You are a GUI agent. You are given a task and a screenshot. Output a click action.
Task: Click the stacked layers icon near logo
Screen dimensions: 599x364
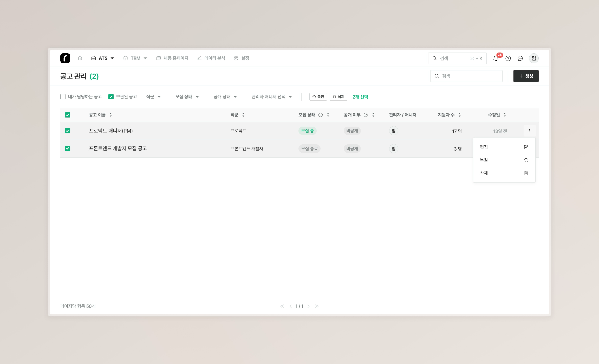(x=80, y=58)
